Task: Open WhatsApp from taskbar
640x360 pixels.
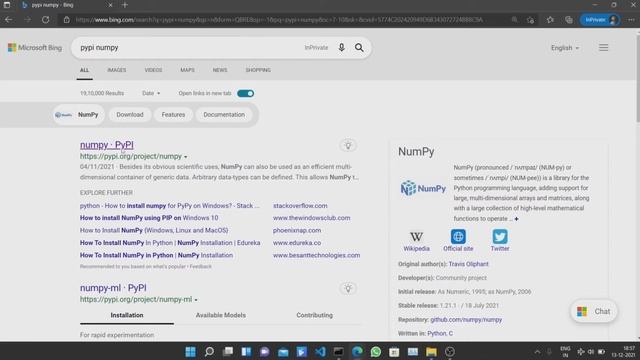Action: coord(376,351)
